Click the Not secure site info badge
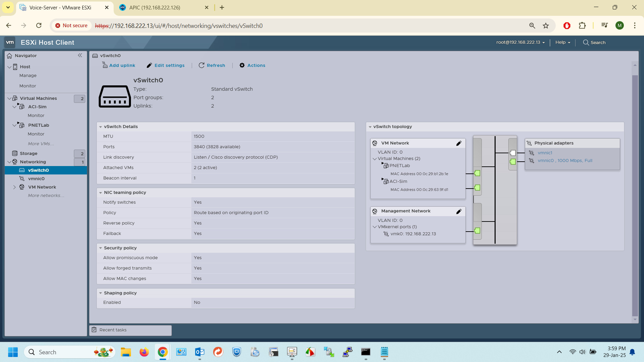 pos(72,26)
